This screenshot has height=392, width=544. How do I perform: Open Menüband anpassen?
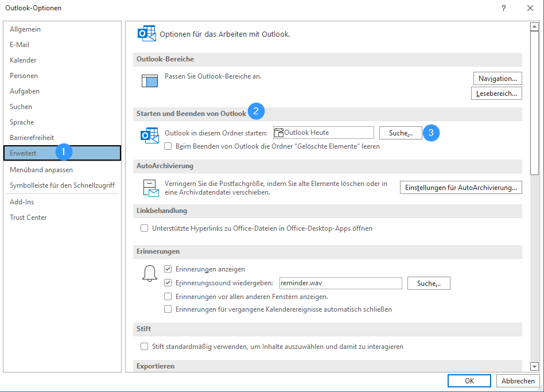[63, 170]
